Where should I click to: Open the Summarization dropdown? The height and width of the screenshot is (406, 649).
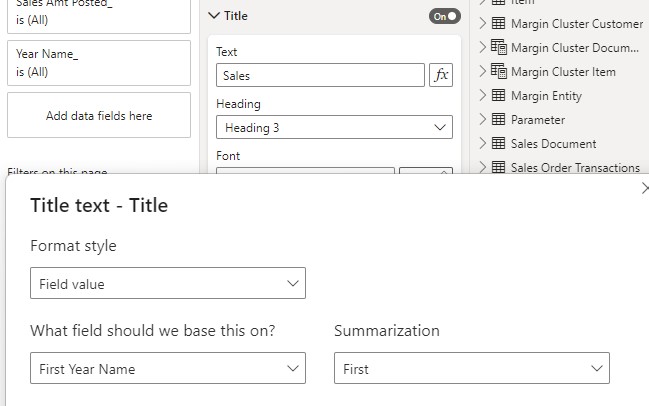pos(471,369)
